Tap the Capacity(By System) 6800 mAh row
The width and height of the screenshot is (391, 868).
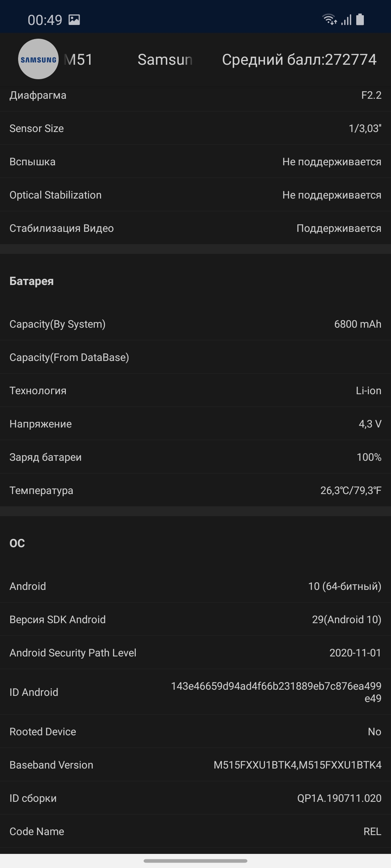coord(195,324)
